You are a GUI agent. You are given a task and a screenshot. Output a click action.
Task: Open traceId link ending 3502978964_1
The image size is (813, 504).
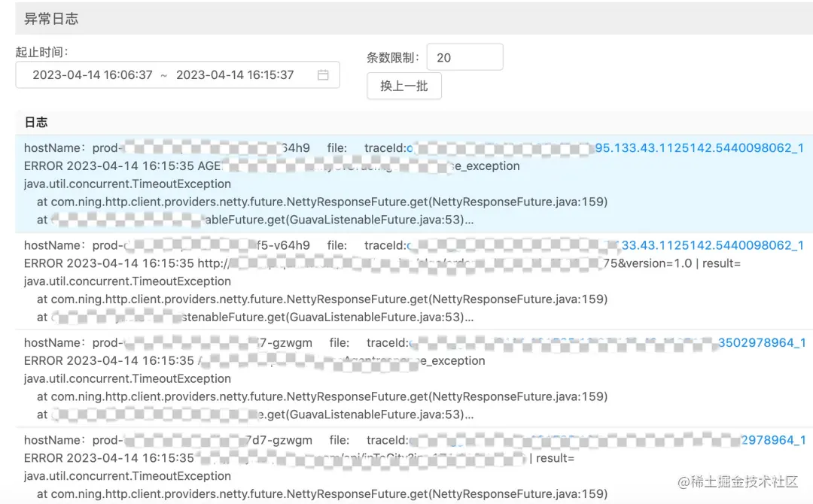pos(607,343)
